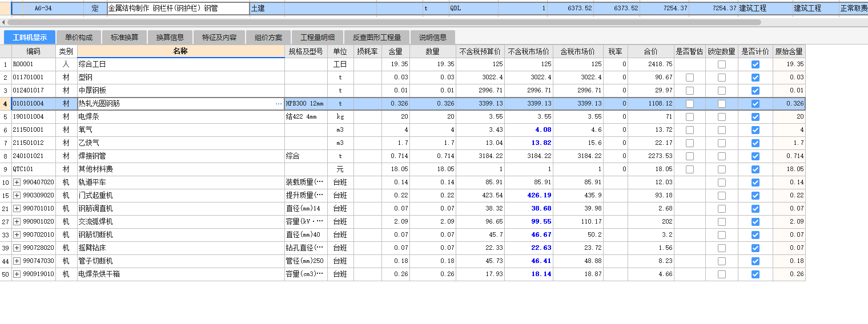This screenshot has width=868, height=324.
Task: Check 是否暂估 for 焊接钢管 row
Action: click(x=690, y=156)
